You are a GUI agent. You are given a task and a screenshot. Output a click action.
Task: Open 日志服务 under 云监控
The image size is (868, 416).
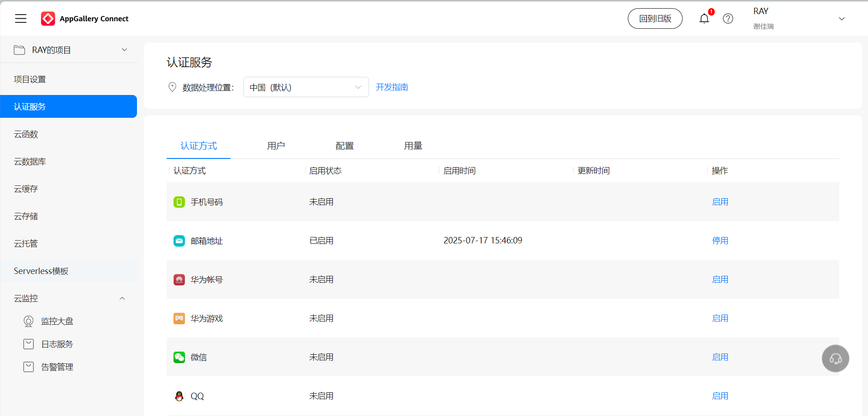pos(57,344)
